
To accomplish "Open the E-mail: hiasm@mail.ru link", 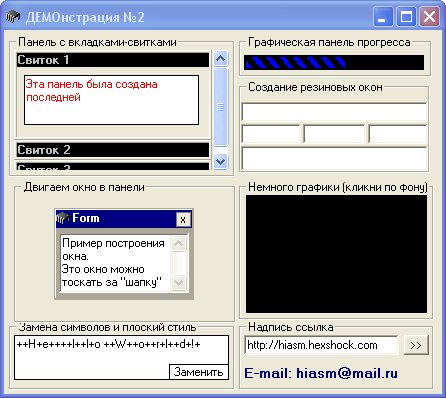I will click(321, 373).
